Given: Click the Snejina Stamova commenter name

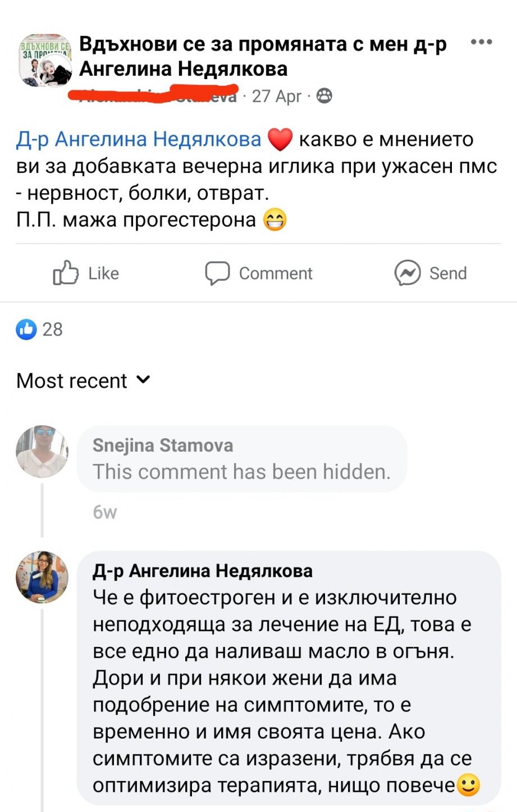Looking at the screenshot, I should point(162,446).
